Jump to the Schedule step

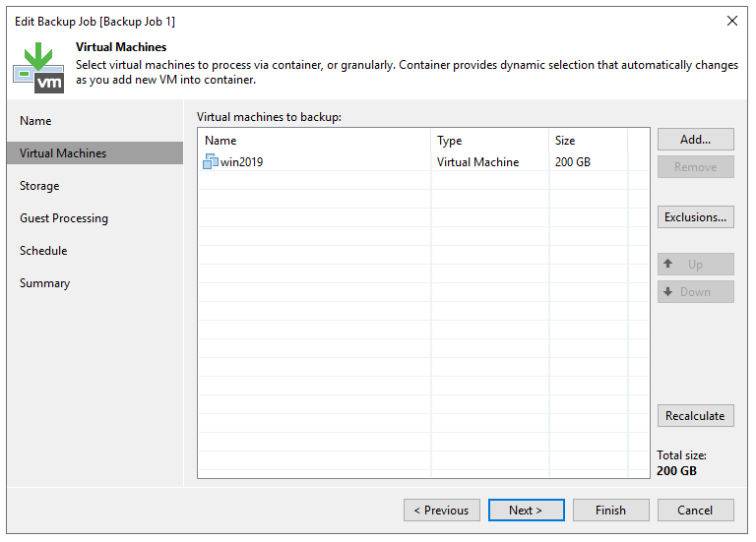43,251
